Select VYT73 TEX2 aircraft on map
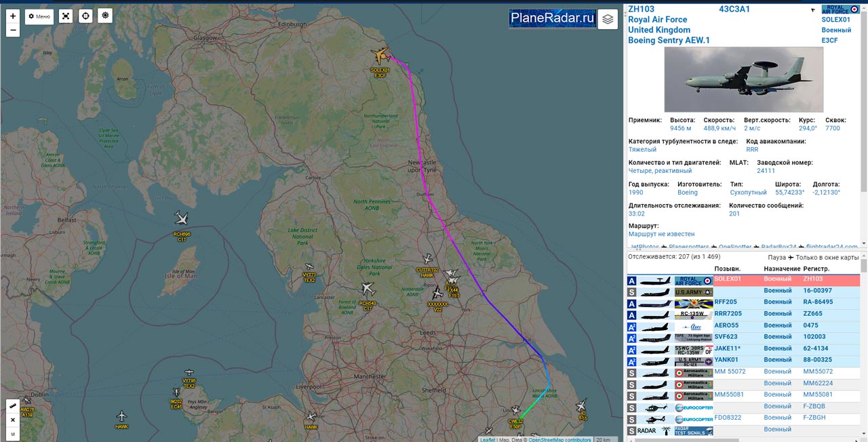This screenshot has height=442, width=868. [310, 266]
